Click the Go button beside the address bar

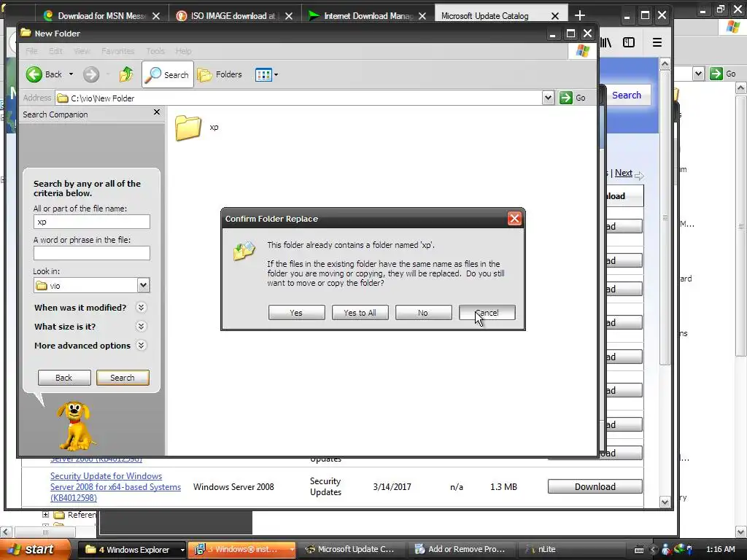pyautogui.click(x=573, y=98)
